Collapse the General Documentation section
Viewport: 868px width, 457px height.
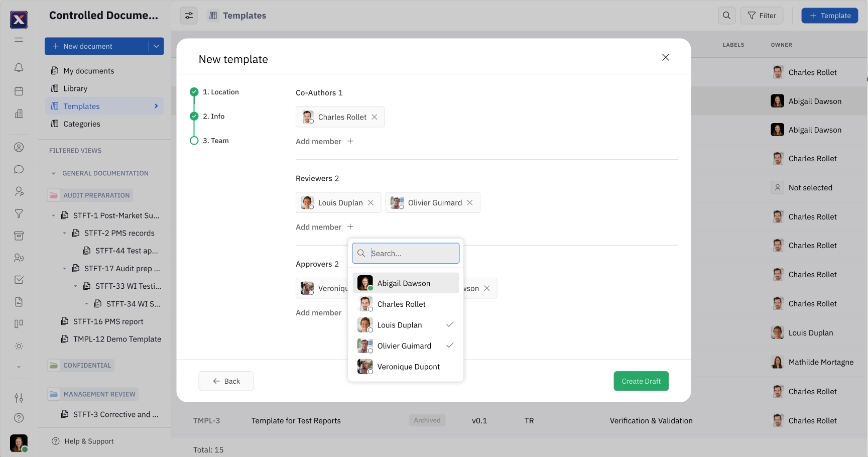[x=54, y=173]
